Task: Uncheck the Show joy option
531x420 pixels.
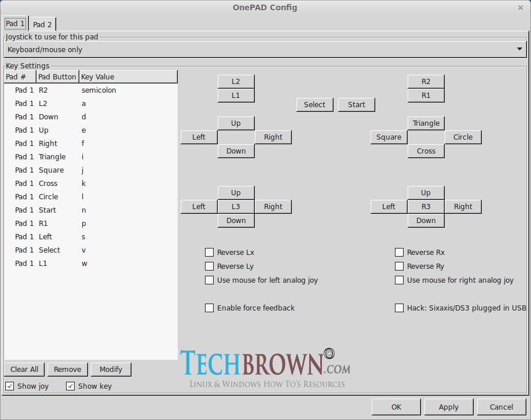Action: click(x=10, y=386)
